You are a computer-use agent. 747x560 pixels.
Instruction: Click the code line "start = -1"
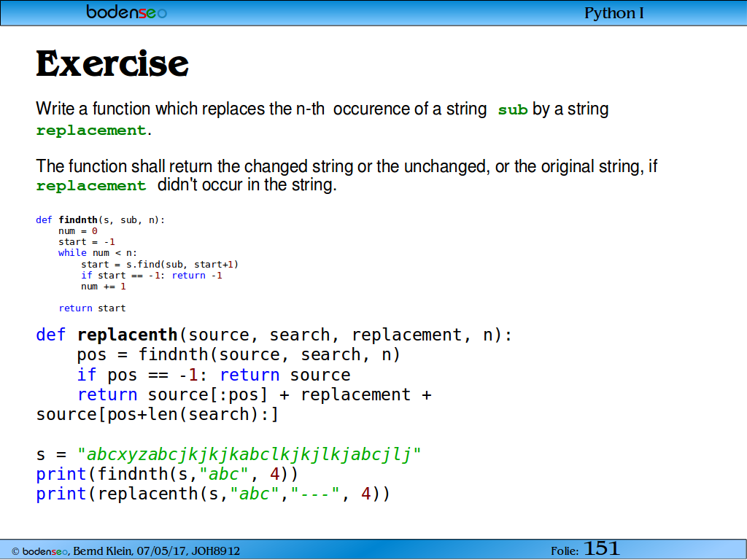tap(87, 242)
